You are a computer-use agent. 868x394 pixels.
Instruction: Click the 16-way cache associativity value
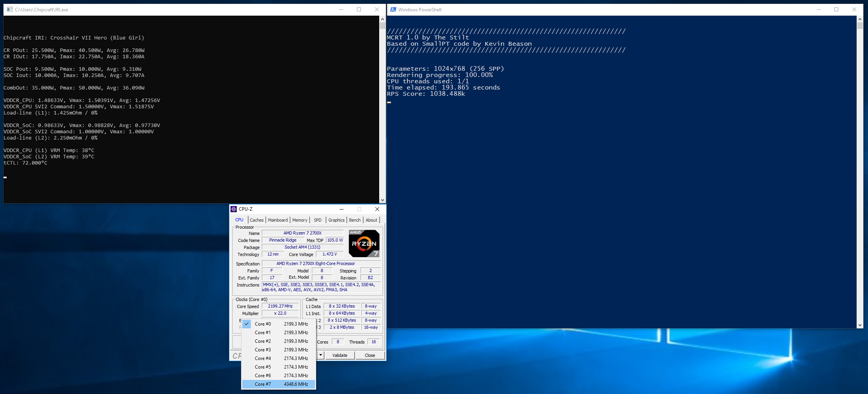(x=371, y=327)
